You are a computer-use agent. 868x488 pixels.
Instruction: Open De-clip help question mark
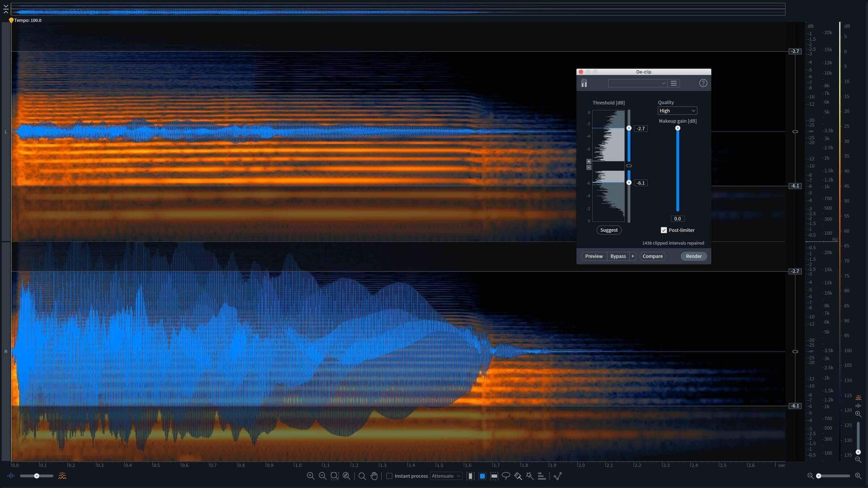(703, 83)
